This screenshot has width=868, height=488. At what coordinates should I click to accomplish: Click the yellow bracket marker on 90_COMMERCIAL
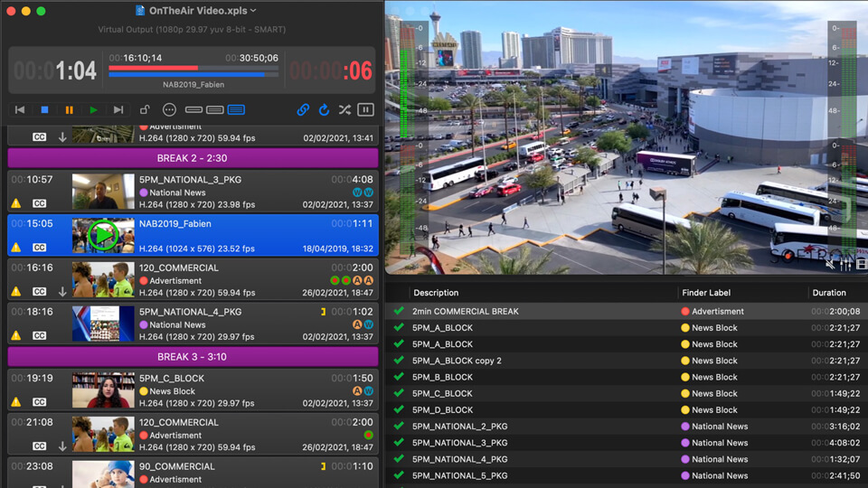[324, 466]
